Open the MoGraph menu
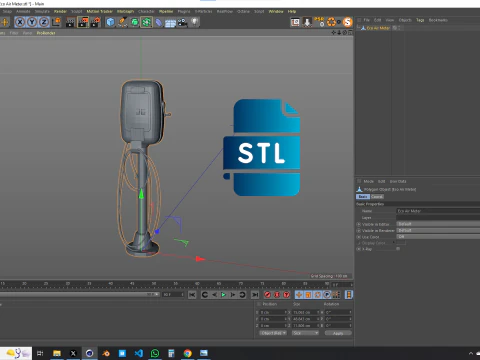Screen dimensions: 480x360 pyautogui.click(x=125, y=11)
